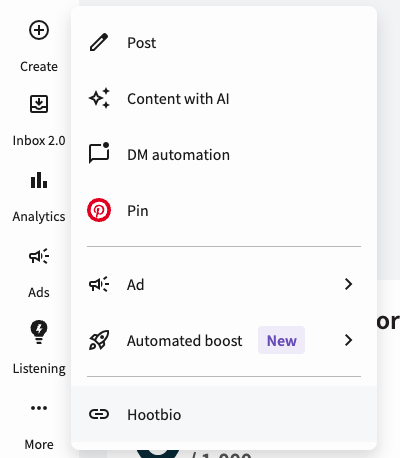This screenshot has height=458, width=400.
Task: Click the Create plus icon in sidebar
Action: click(39, 30)
